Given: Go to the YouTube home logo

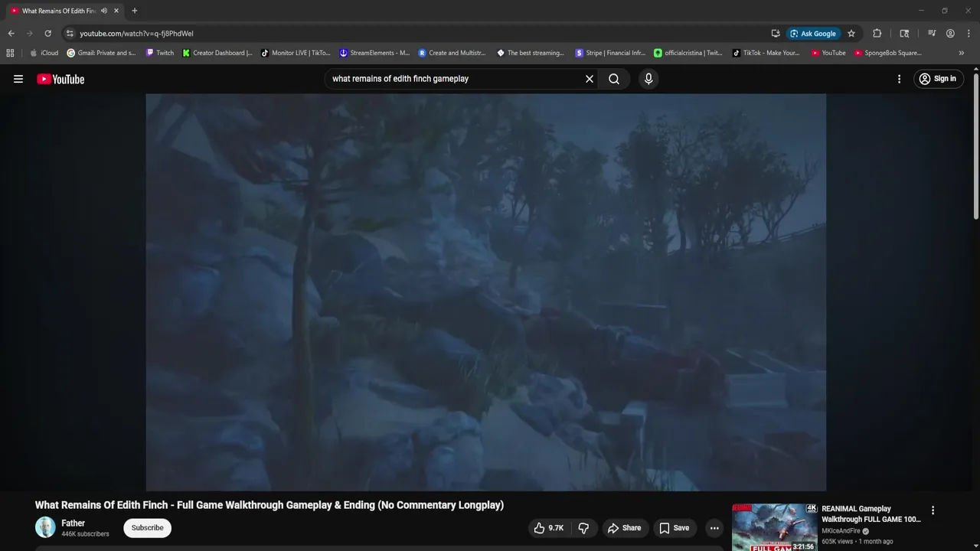Looking at the screenshot, I should tap(60, 79).
